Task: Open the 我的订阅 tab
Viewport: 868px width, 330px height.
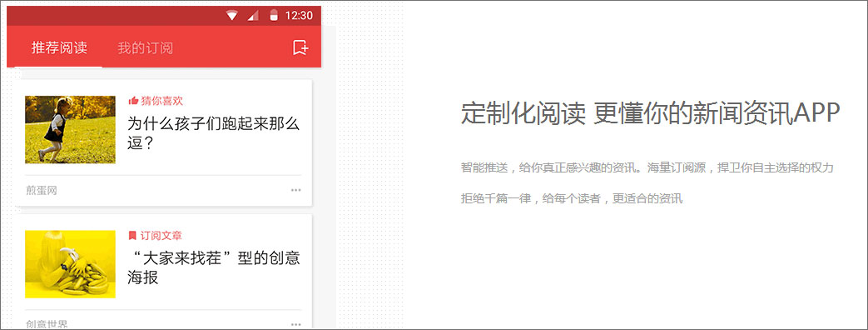Action: pos(145,47)
